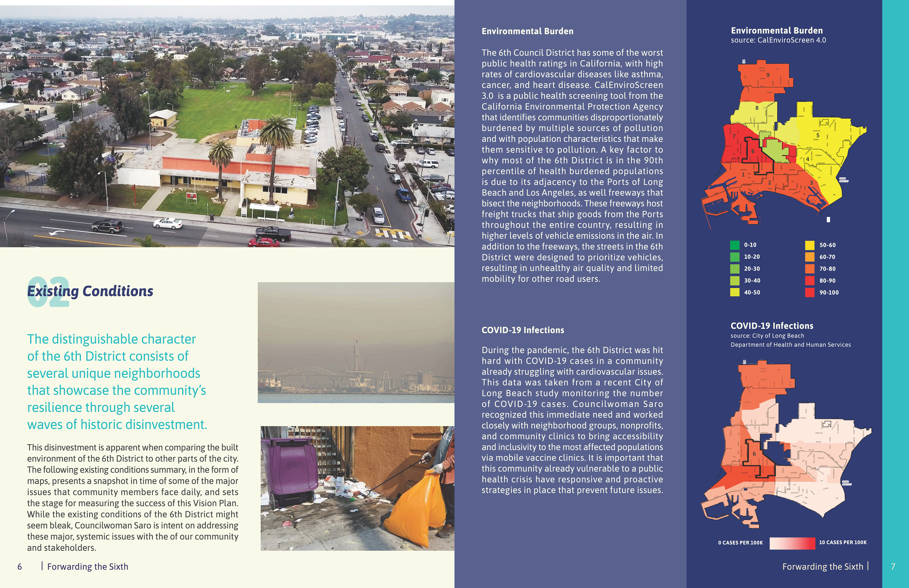Click district 9 on the Environmental Burden map
Screen dimensions: 909x588
click(768, 75)
